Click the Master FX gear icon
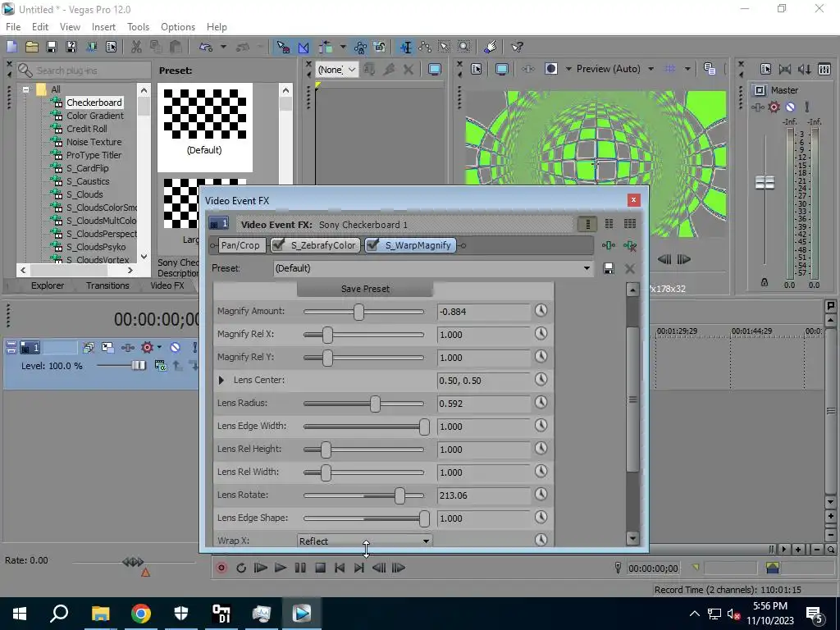This screenshot has width=840, height=630. (x=774, y=107)
